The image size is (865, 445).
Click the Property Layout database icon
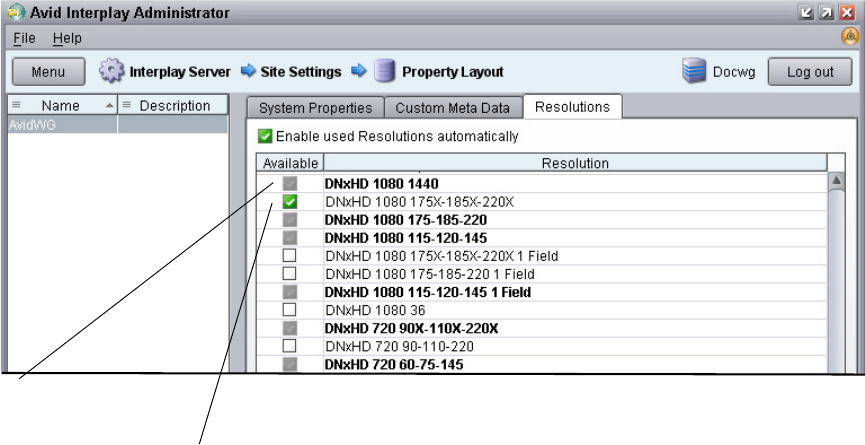pyautogui.click(x=385, y=72)
